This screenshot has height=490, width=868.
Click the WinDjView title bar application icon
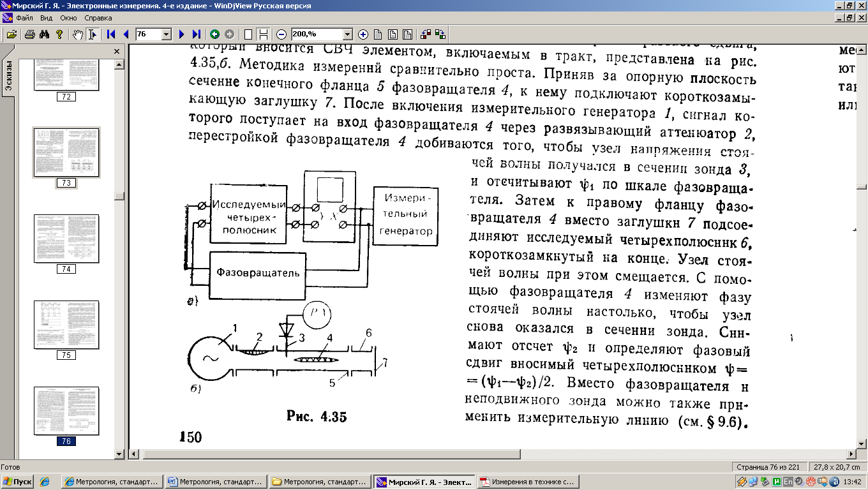pyautogui.click(x=6, y=6)
